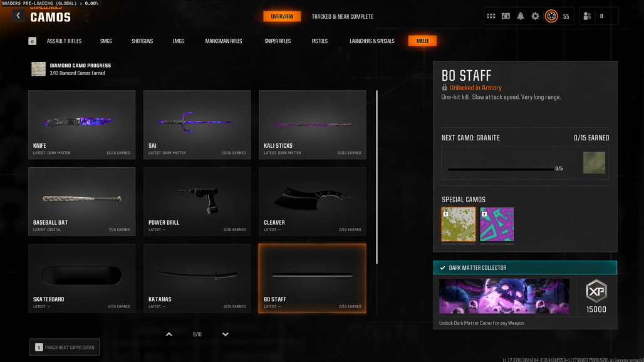Click the '0/15 Earned' Bo Staff panel text
644x362 pixels.
(591, 138)
